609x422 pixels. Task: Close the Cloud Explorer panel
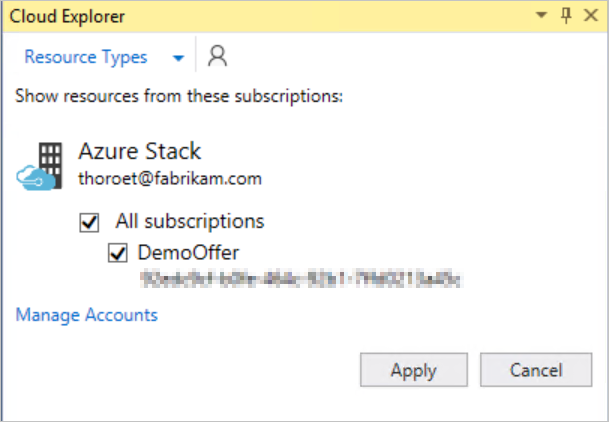click(589, 15)
